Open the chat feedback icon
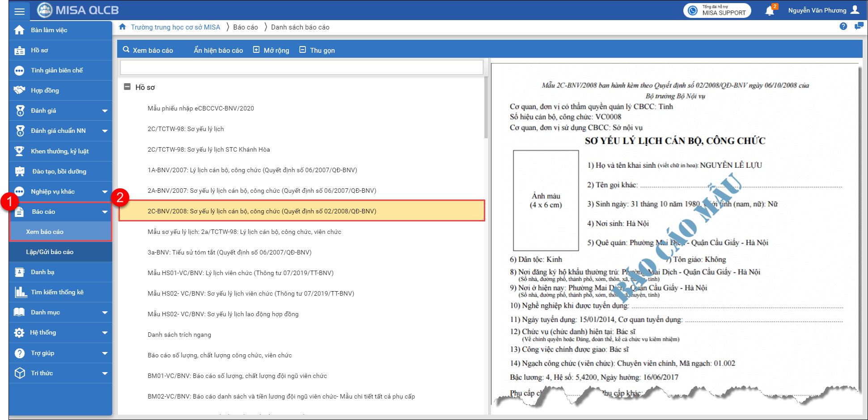This screenshot has height=420, width=868. coord(859,26)
